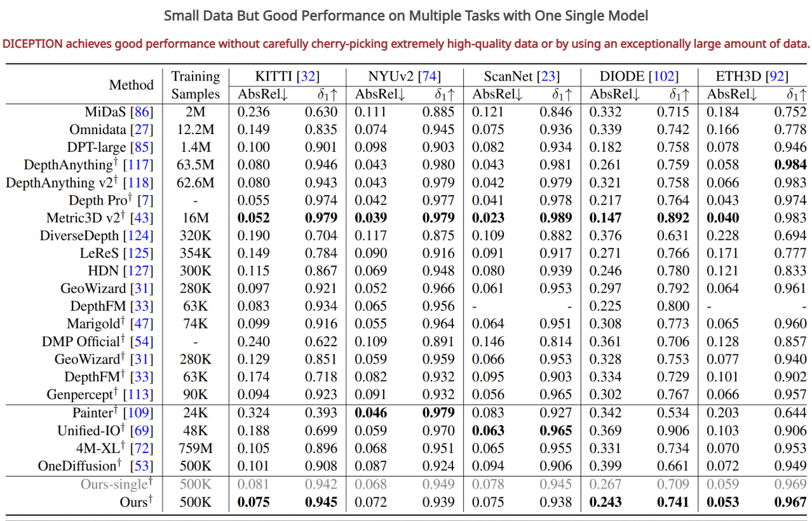Click the 'Small Data But Good Performance' heading

(x=406, y=16)
